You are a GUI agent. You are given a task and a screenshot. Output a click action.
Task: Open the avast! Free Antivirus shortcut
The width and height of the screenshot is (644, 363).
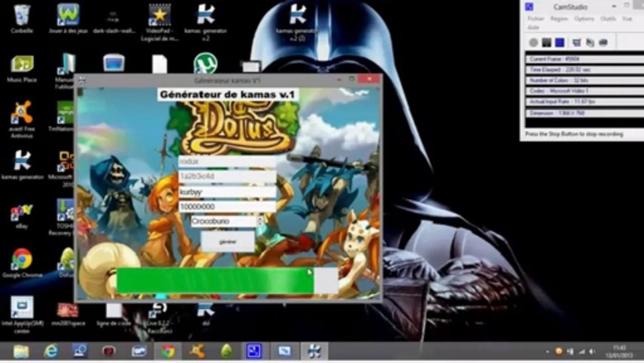[22, 119]
